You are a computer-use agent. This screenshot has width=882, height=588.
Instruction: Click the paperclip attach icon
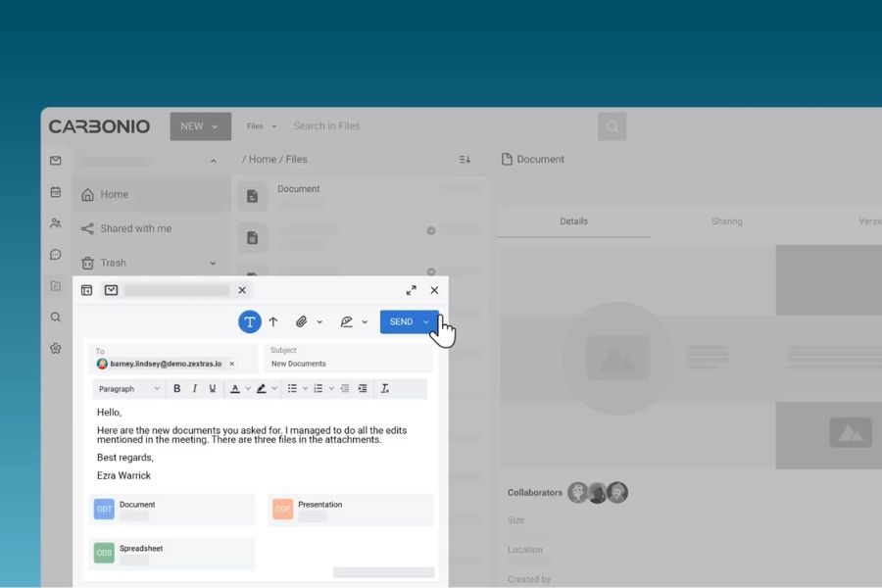pyautogui.click(x=302, y=321)
